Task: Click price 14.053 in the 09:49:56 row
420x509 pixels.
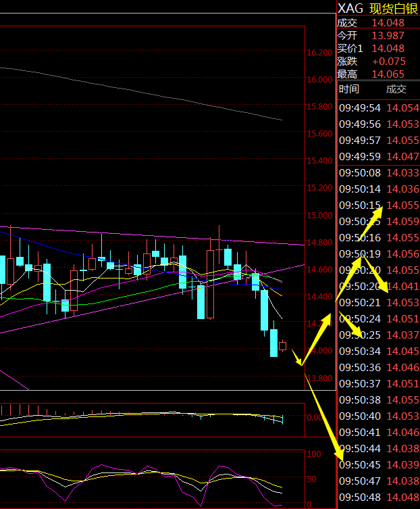Action: 403,124
